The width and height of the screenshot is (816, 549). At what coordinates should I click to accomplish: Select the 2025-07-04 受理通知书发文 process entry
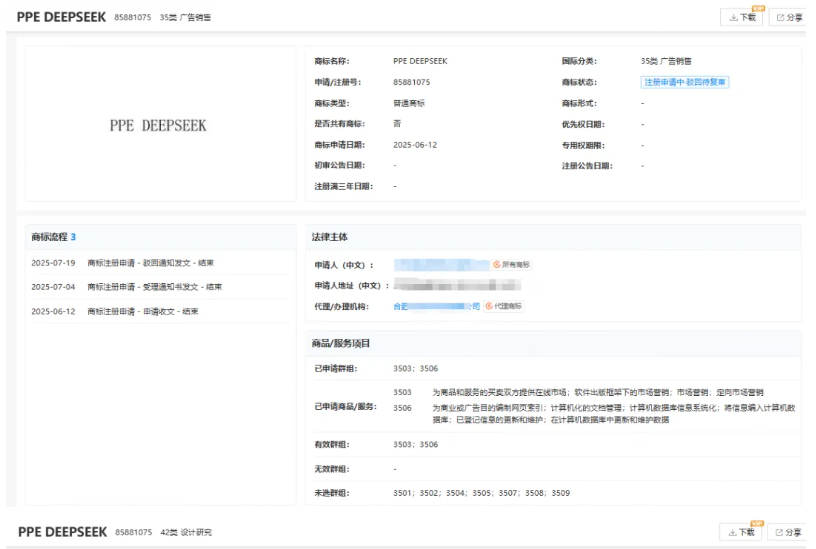[x=126, y=287]
